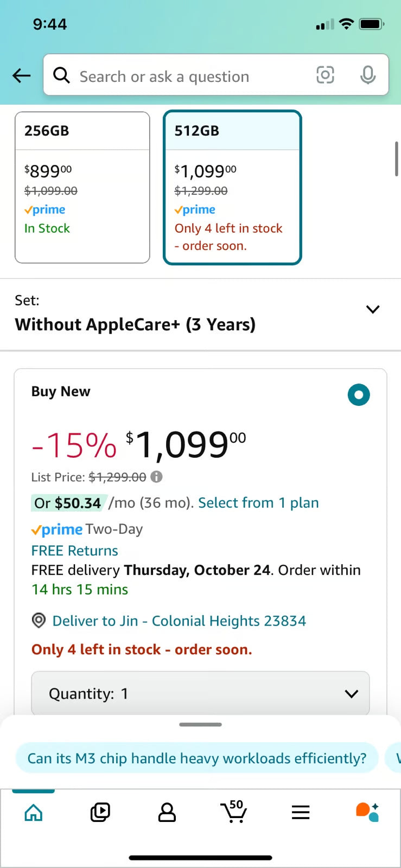The height and width of the screenshot is (868, 401).
Task: Tap the microphone voice search icon
Action: [x=368, y=75]
